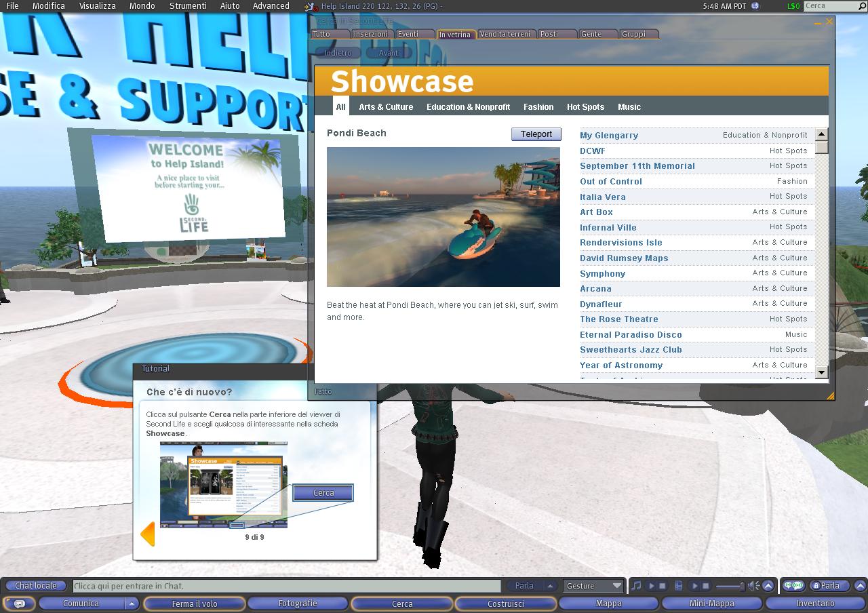Play the parcel video media
Image resolution: width=868 pixels, height=613 pixels.
coord(694,586)
